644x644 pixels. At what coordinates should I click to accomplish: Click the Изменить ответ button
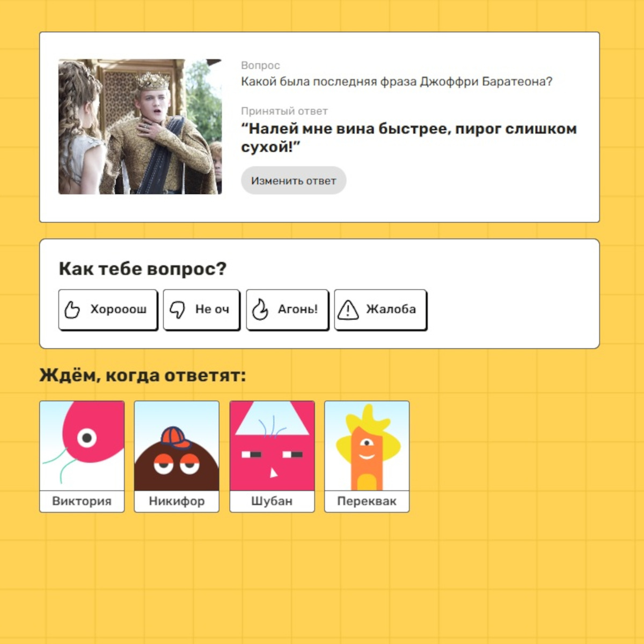(294, 181)
